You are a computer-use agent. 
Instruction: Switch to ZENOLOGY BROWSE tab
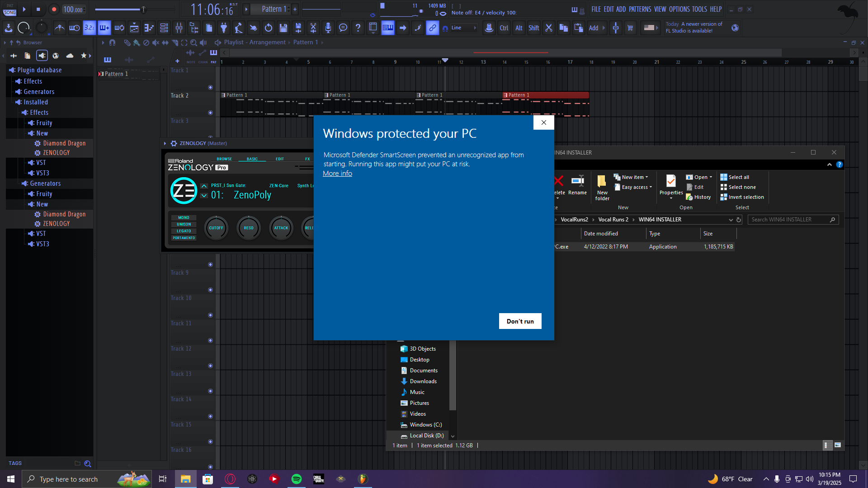[224, 159]
